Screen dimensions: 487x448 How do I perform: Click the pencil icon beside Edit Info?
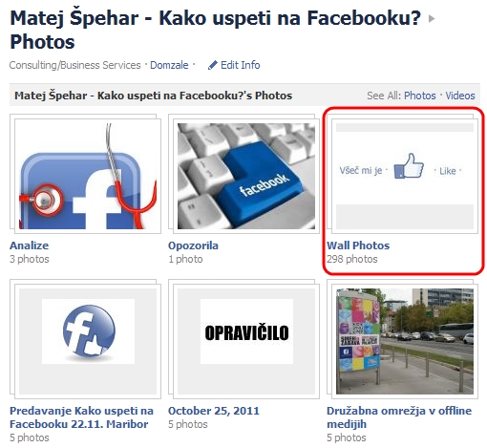click(212, 65)
